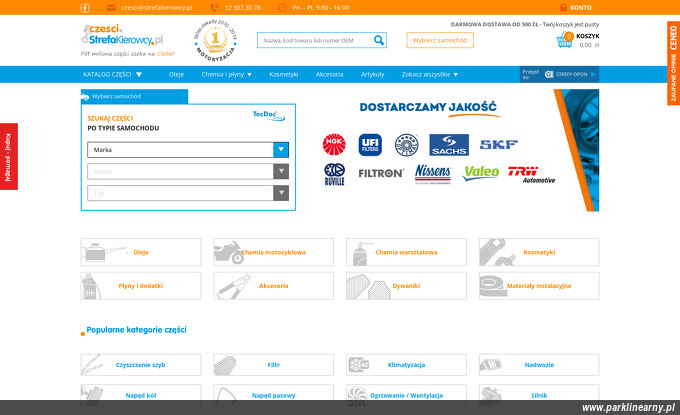Go to Strefy Opon site link
Screen dimensions: 680x415
tap(559, 75)
